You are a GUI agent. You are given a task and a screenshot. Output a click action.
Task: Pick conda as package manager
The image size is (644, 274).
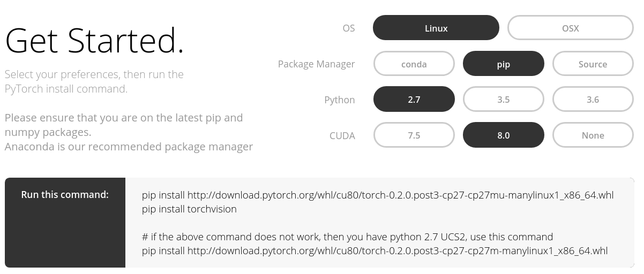click(x=414, y=64)
